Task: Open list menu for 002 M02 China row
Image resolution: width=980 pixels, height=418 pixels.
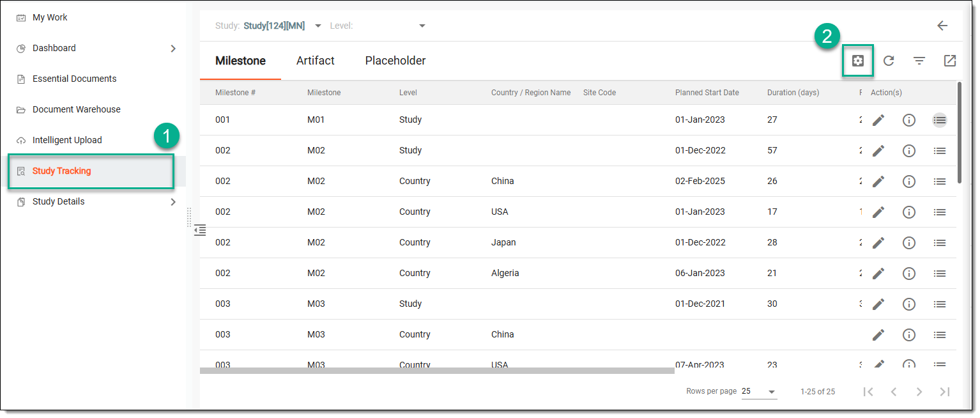Action: pos(940,182)
